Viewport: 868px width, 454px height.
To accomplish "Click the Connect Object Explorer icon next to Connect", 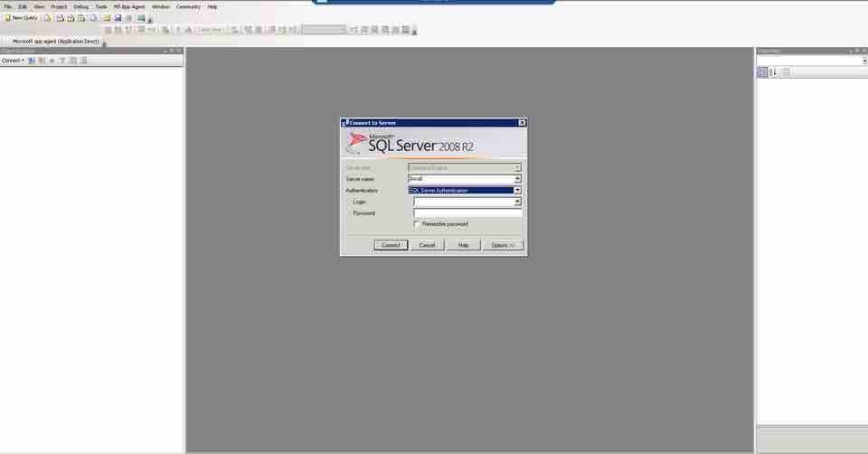I will click(32, 61).
